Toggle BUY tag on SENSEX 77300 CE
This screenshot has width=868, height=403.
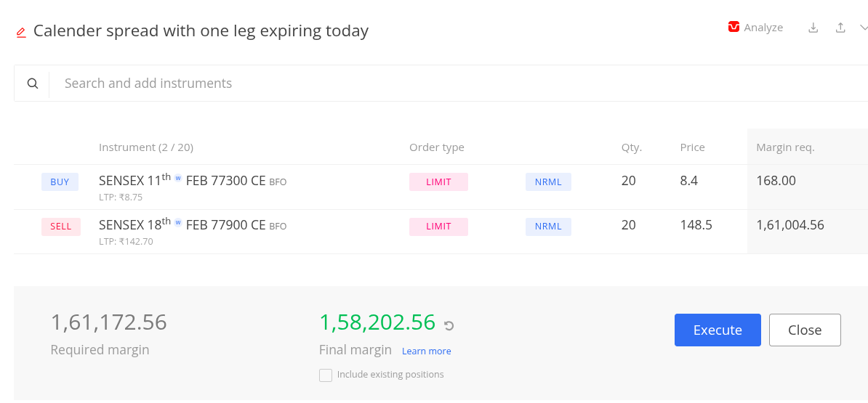coord(60,182)
